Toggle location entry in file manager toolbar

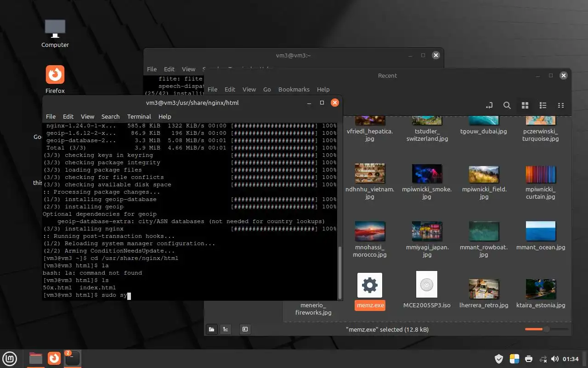pos(489,105)
